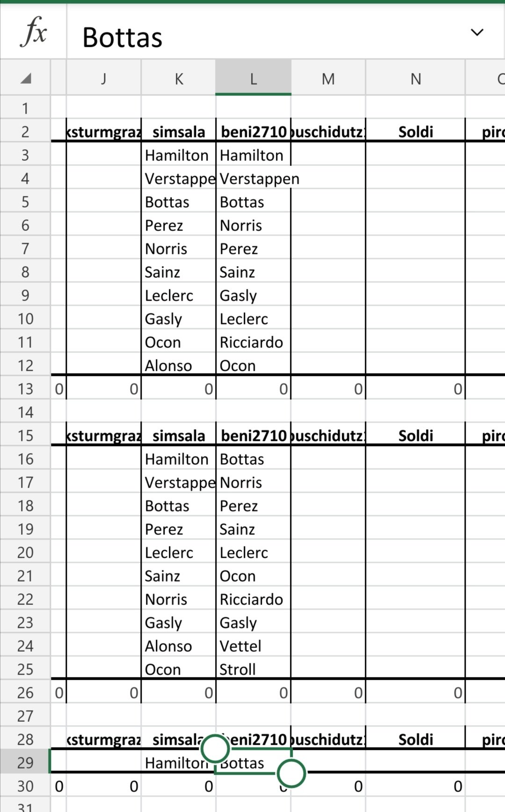Select column J header

pos(104,79)
